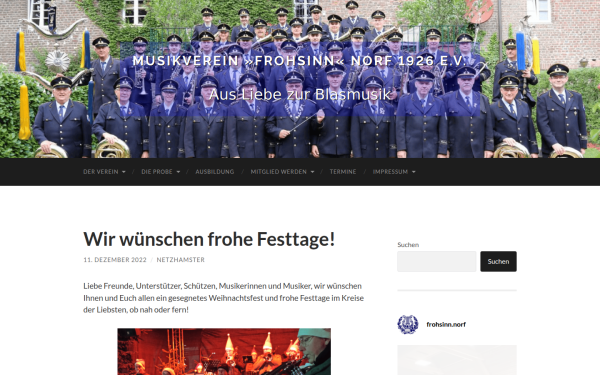The image size is (600, 375).
Task: Click the Musikverein Frohsinn Norf site title
Action: tap(300, 61)
